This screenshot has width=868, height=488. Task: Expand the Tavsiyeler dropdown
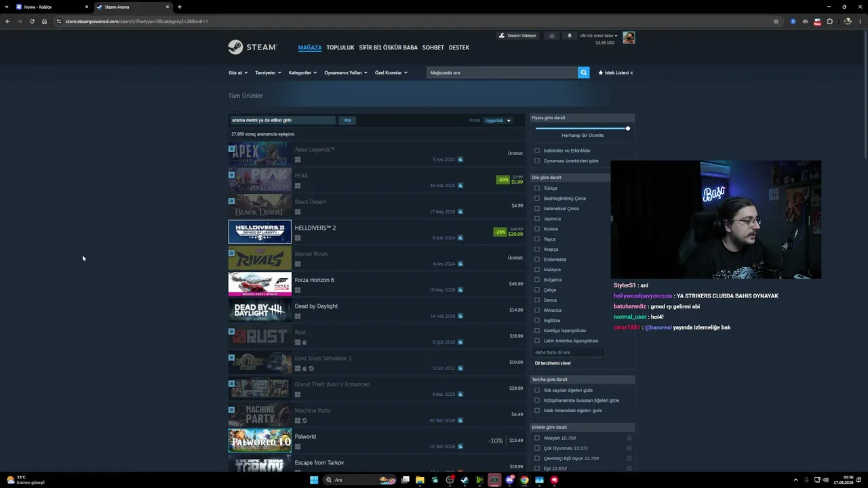coord(269,73)
